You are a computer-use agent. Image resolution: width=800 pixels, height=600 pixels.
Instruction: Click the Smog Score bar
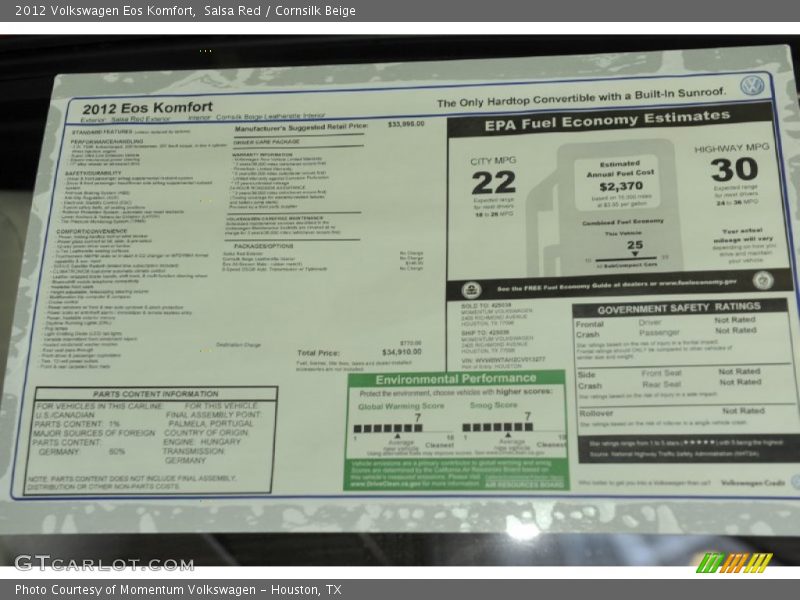(497, 427)
